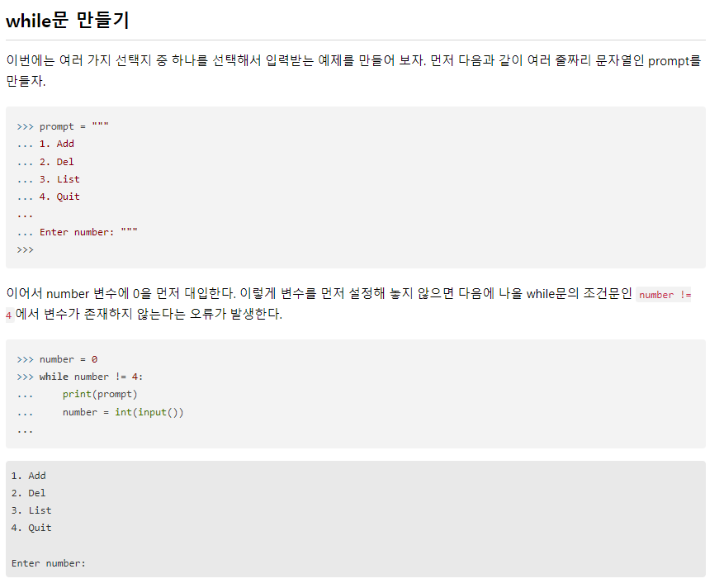This screenshot has width=724, height=588.
Task: Select the '2. Del' line in prompt code
Action: [56, 162]
